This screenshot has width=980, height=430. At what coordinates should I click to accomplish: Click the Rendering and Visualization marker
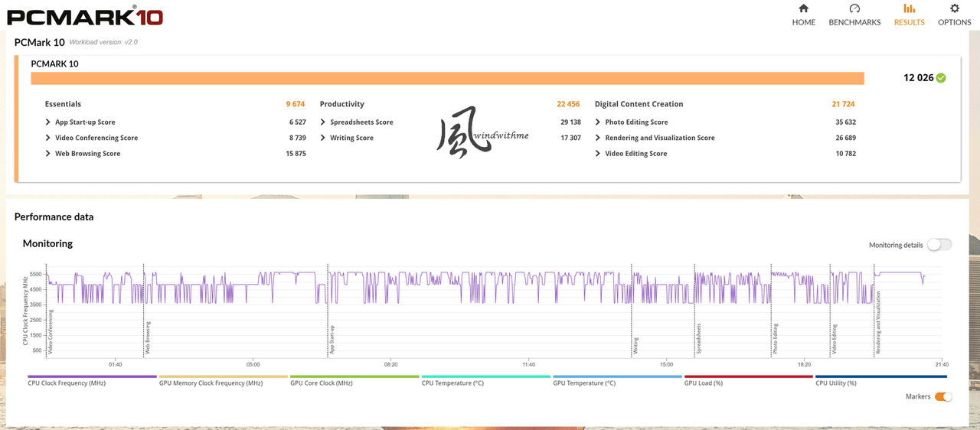pos(878,322)
